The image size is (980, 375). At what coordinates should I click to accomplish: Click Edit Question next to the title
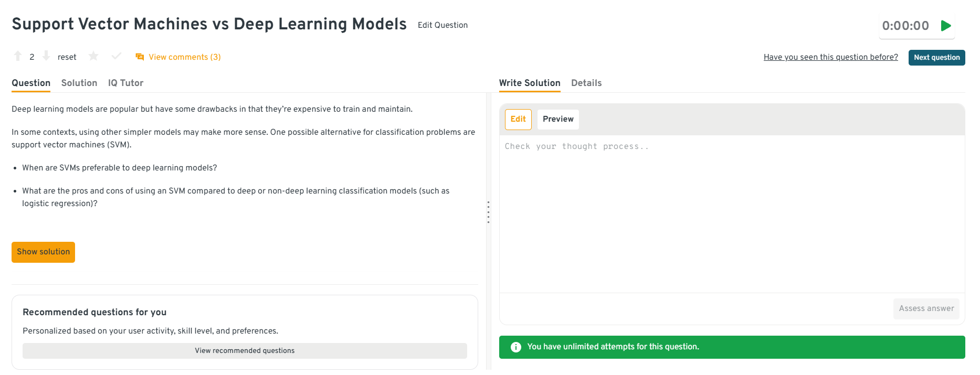[442, 25]
